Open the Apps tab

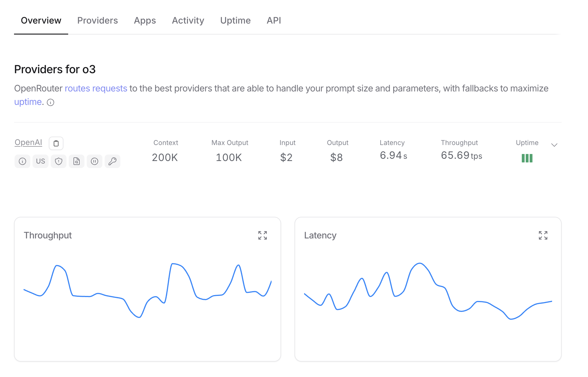click(145, 20)
